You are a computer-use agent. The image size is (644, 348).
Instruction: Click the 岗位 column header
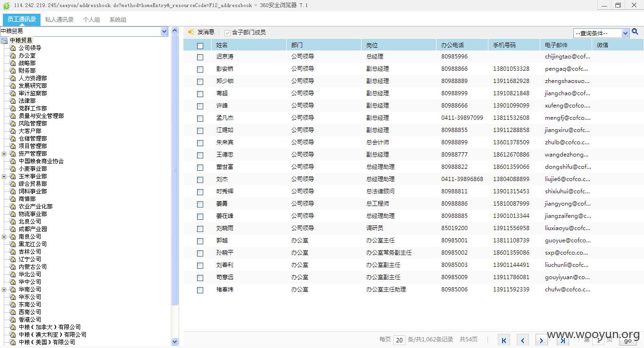(399, 45)
